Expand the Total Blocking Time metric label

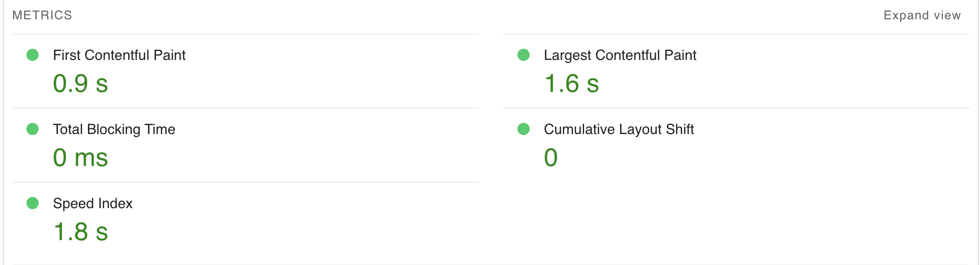click(x=114, y=129)
